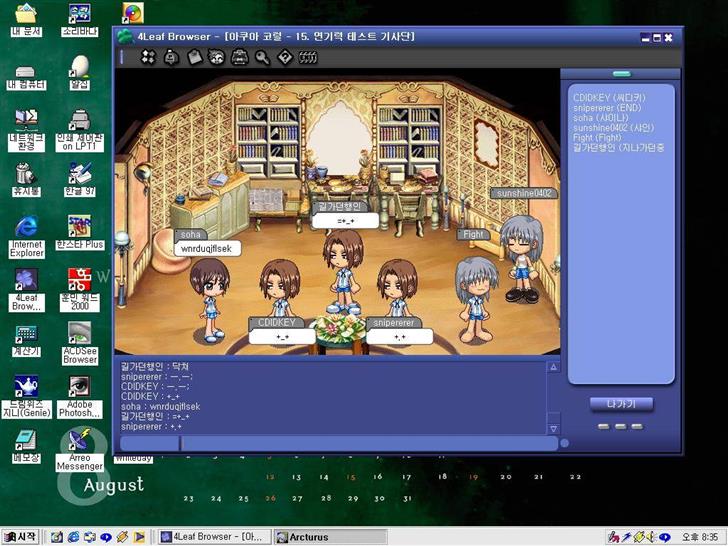Launch the 4Leaf Browser desktop shortcut
Image resolution: width=728 pixels, height=546 pixels.
(26, 290)
